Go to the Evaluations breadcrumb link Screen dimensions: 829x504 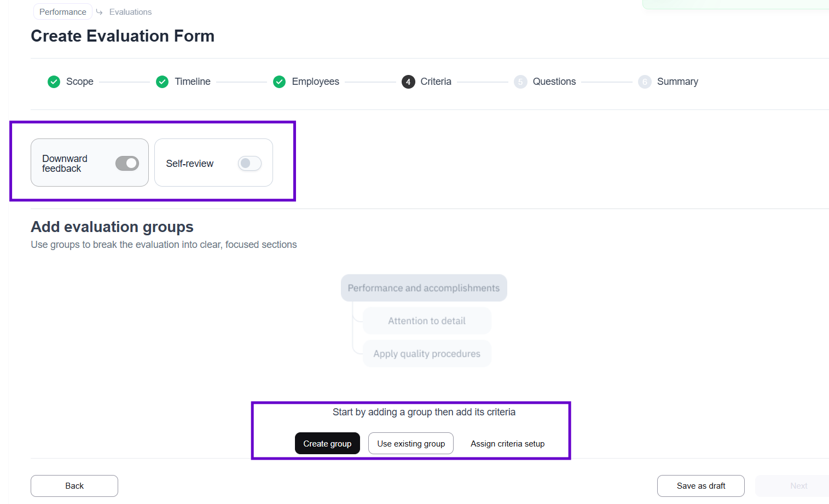click(130, 11)
